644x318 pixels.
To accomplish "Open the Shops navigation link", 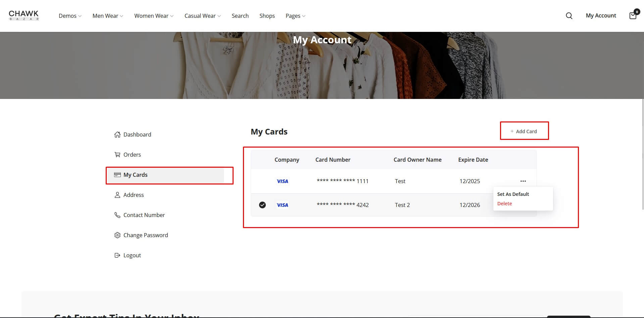I will (267, 16).
